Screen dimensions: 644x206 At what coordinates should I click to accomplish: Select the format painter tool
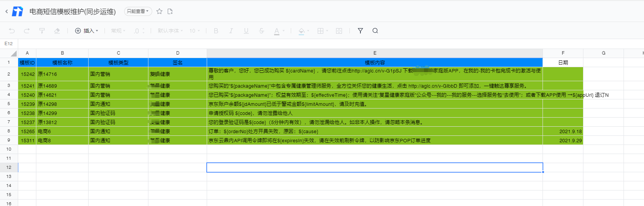[42, 31]
